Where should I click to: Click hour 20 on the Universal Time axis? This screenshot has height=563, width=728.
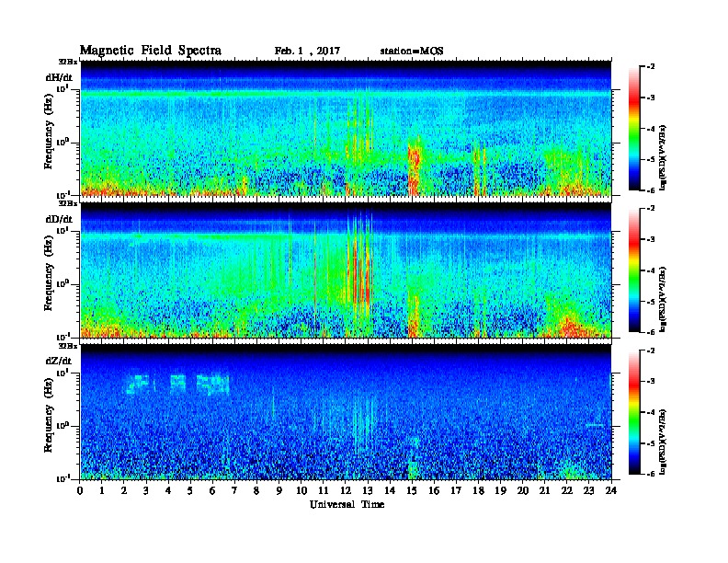coord(523,490)
